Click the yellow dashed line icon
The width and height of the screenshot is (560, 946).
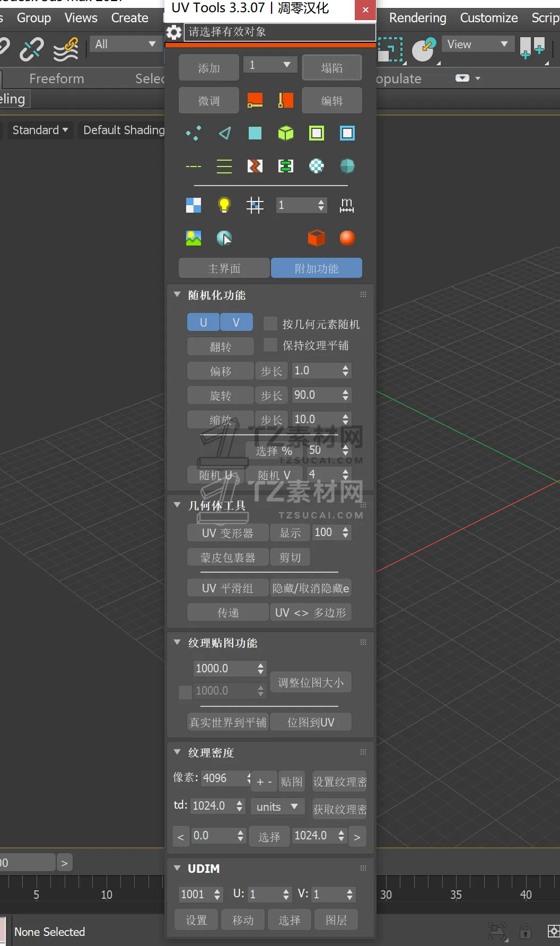tap(194, 167)
